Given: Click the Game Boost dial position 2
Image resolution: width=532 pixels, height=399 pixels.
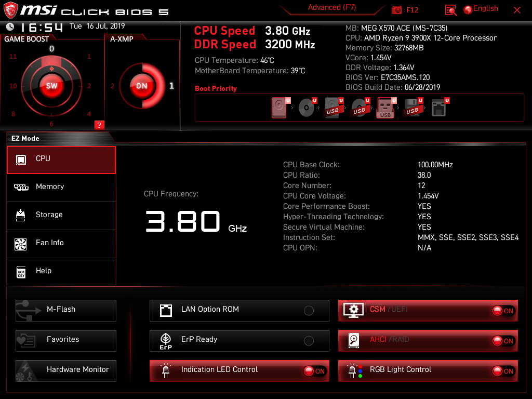Looking at the screenshot, I should (x=89, y=86).
